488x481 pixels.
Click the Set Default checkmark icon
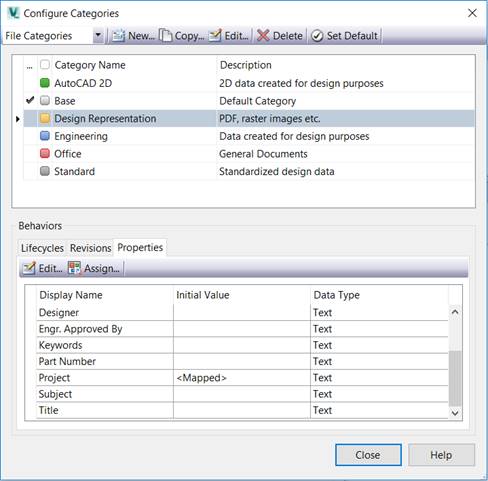317,36
